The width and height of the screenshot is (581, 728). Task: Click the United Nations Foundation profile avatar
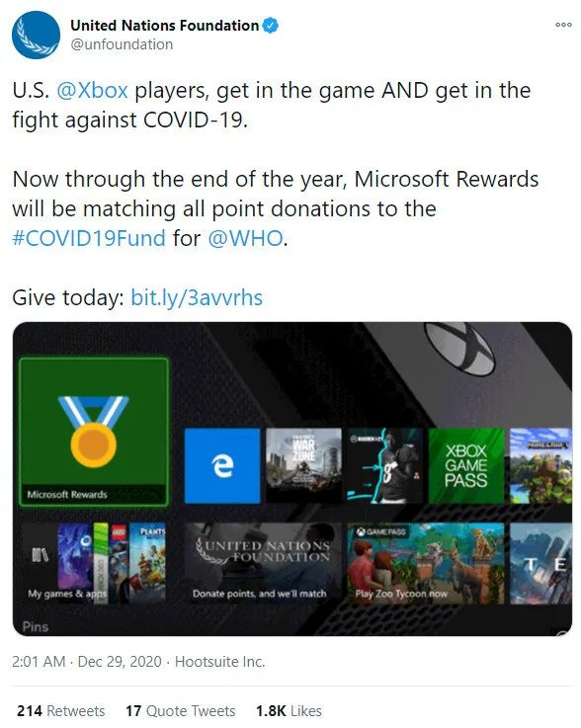[36, 35]
